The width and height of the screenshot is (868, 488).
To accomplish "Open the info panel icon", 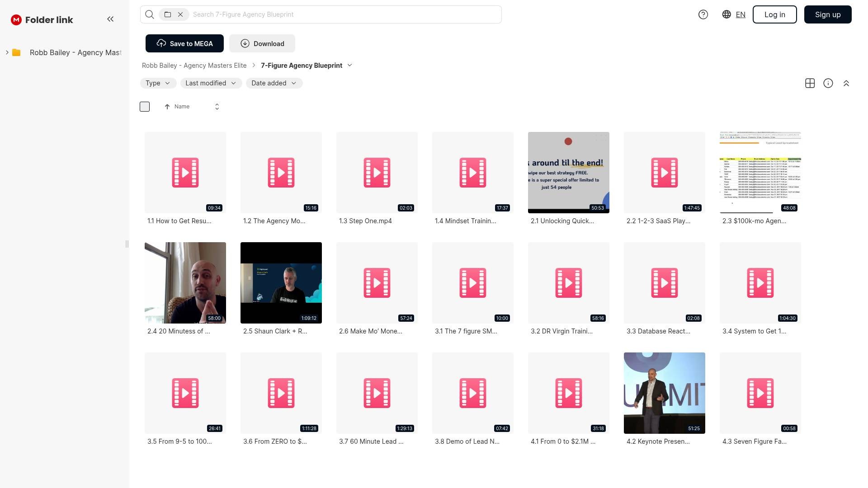I will click(828, 83).
